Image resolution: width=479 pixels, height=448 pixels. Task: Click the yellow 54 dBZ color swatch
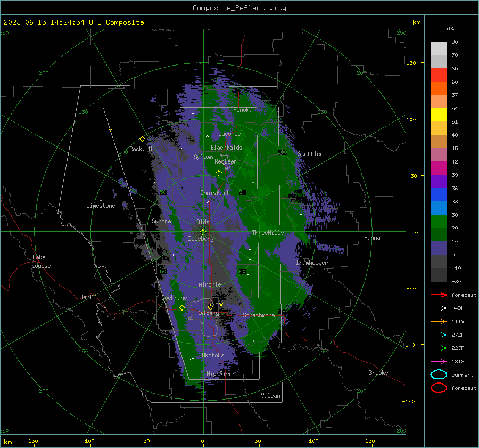coord(439,115)
